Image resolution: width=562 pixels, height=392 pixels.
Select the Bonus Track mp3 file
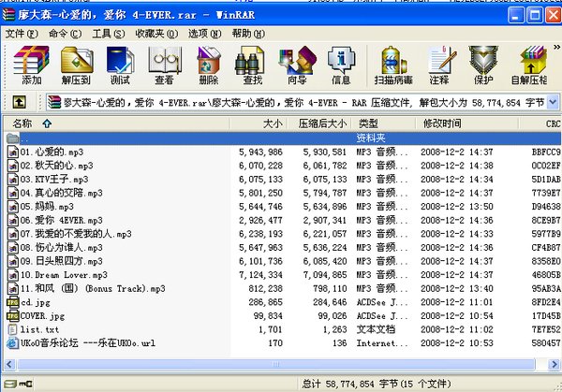[284, 288]
